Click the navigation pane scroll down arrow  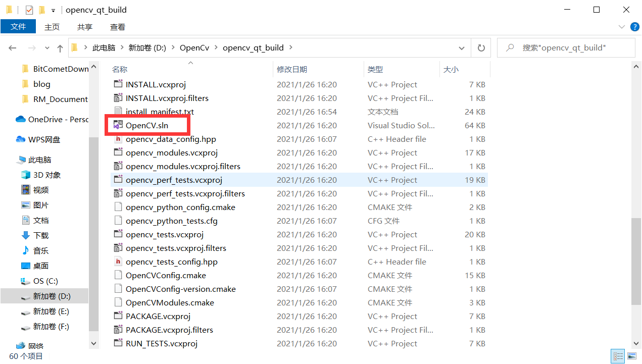pyautogui.click(x=93, y=343)
